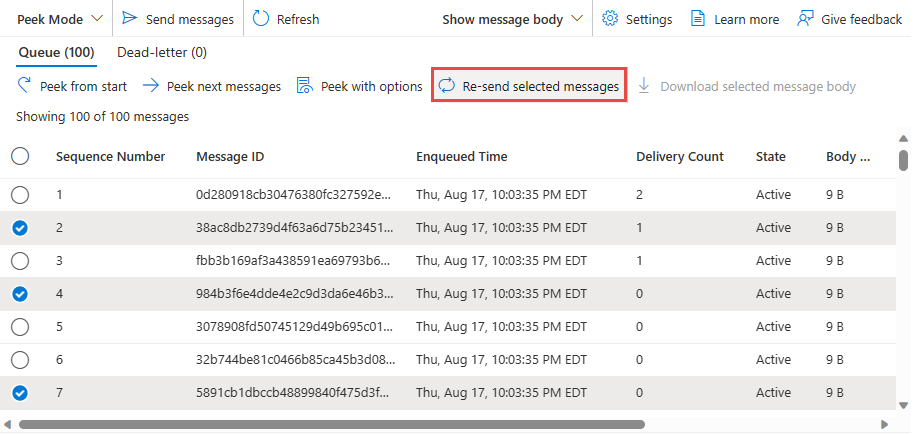This screenshot has height=434, width=921.
Task: Click the horizontal scrollbar thumb
Action: (332, 424)
